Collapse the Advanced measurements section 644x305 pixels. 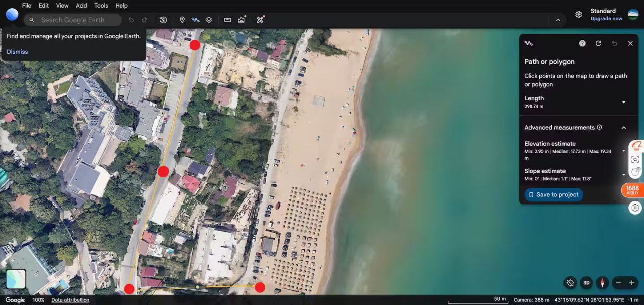[624, 128]
